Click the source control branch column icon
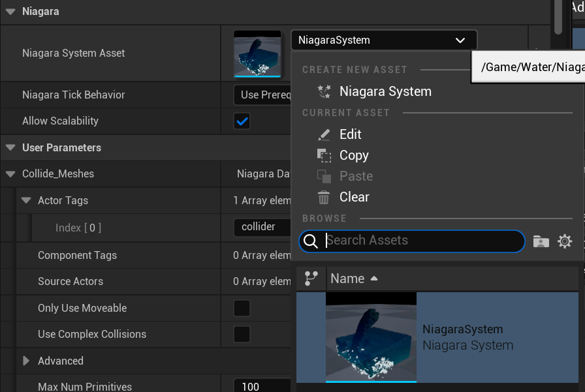The width and height of the screenshot is (585, 392). click(x=311, y=279)
